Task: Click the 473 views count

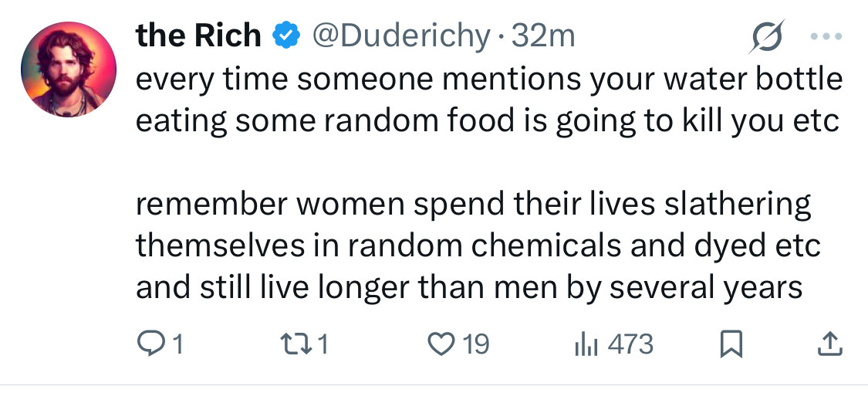Action: tap(630, 344)
